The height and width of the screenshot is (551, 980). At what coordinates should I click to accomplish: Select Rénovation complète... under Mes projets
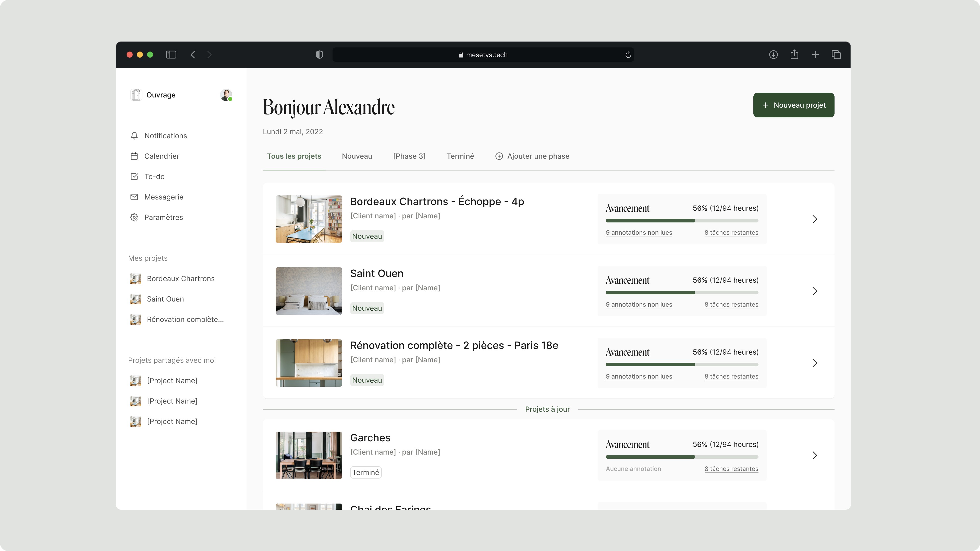pyautogui.click(x=185, y=319)
